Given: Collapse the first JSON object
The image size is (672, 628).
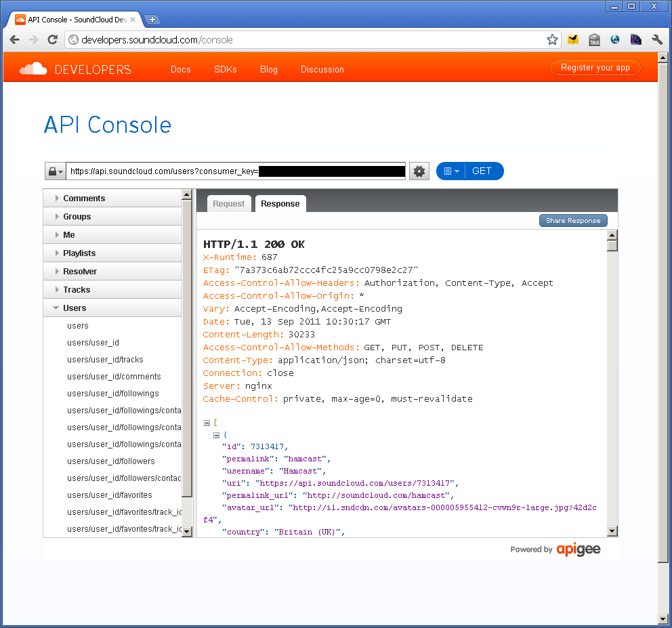Looking at the screenshot, I should pos(216,435).
